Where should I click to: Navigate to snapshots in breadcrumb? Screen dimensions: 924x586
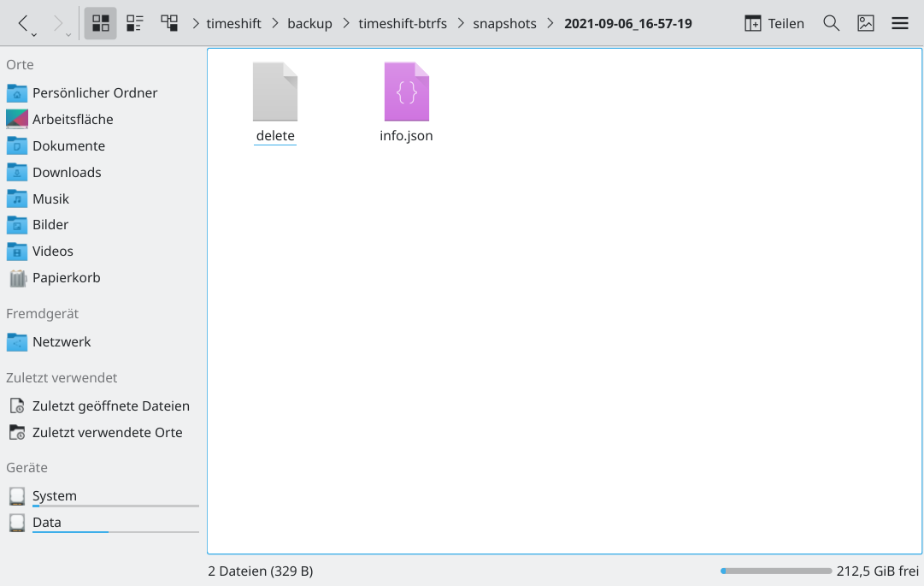pyautogui.click(x=504, y=24)
